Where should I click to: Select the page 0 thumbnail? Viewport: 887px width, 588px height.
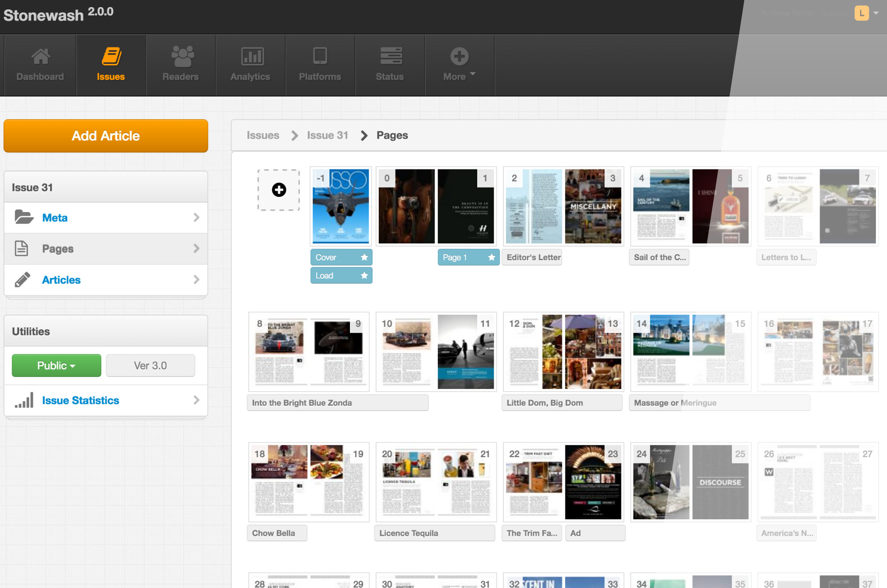[406, 206]
